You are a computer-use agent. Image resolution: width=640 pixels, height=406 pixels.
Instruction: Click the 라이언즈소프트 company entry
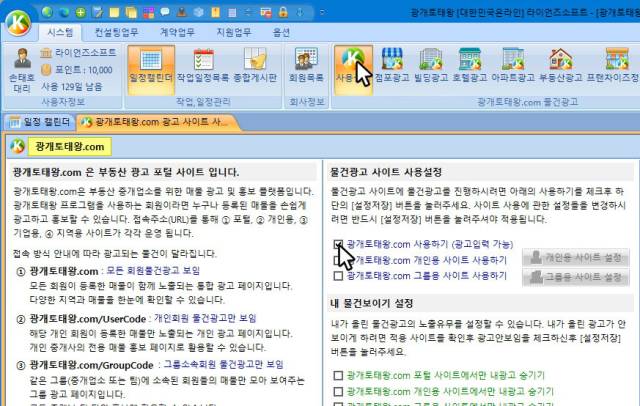pos(78,53)
